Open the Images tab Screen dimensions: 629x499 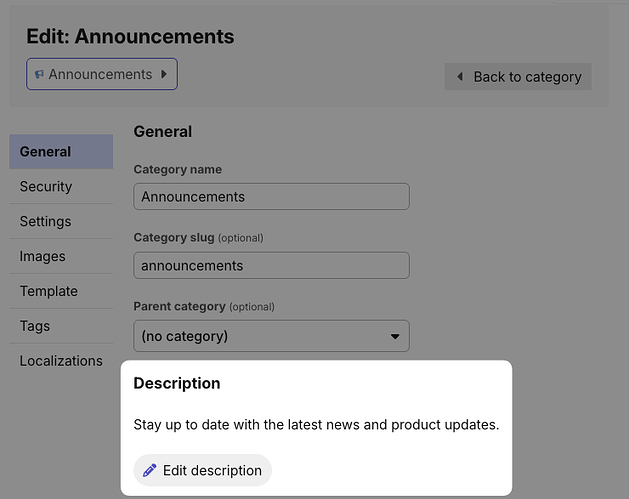pyautogui.click(x=61, y=256)
